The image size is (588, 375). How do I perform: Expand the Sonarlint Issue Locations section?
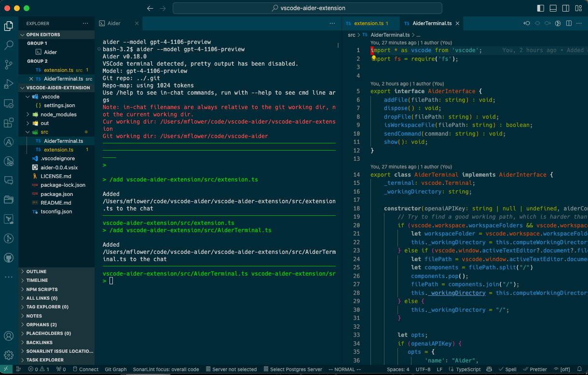point(56,351)
